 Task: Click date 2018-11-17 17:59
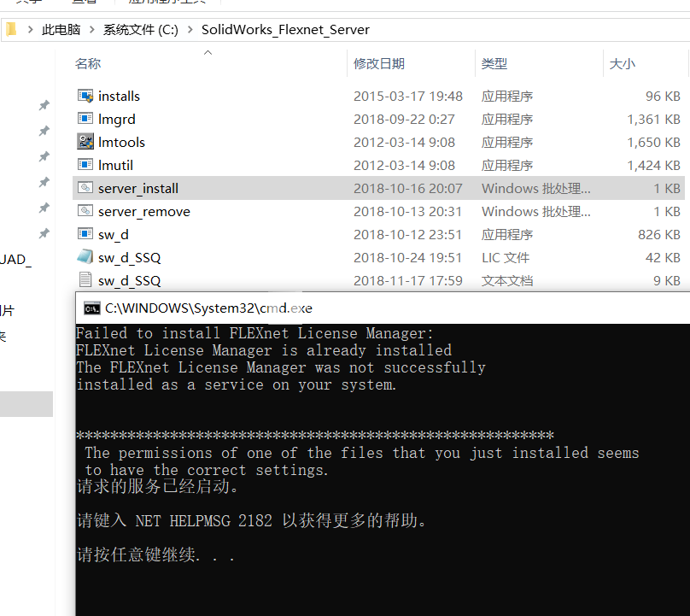[408, 280]
